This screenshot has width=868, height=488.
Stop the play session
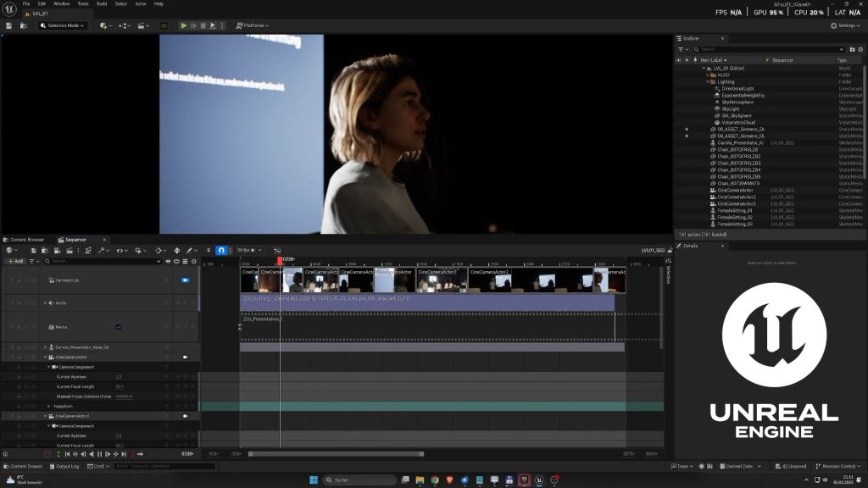pyautogui.click(x=203, y=25)
